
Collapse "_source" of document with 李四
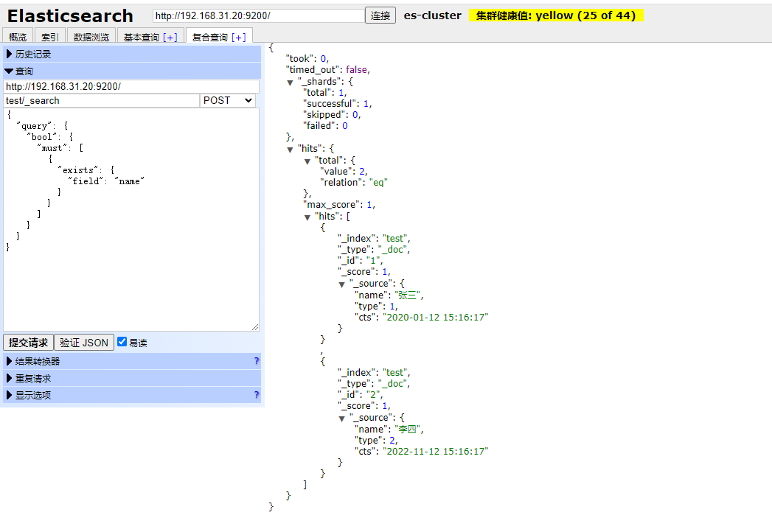pyautogui.click(x=341, y=419)
